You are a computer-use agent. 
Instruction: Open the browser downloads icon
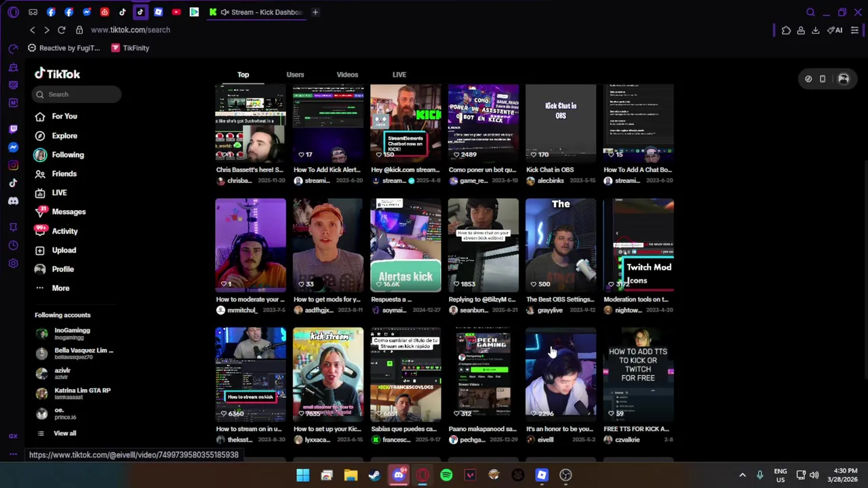tap(815, 30)
